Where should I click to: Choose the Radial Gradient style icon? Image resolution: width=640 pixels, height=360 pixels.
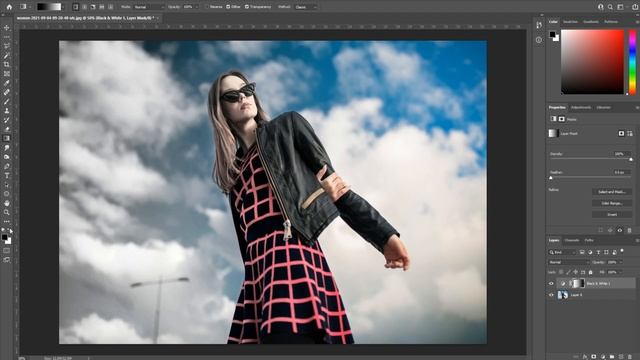coord(84,7)
